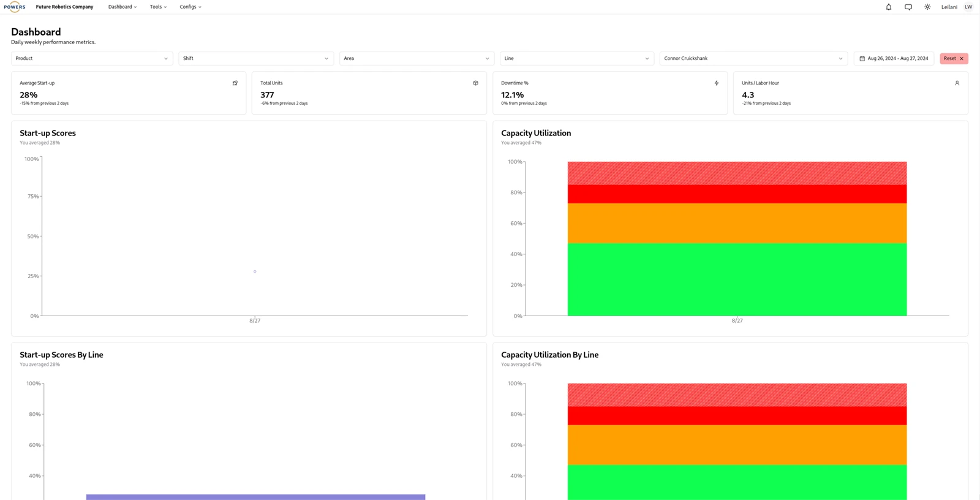Open the Dashboard menu

123,7
